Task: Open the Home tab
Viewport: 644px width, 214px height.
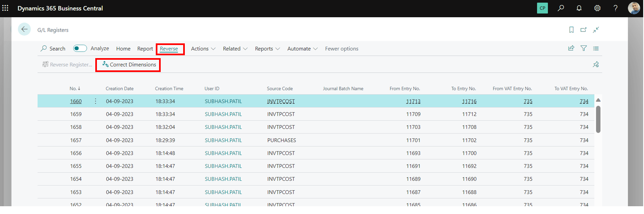Action: (x=123, y=49)
